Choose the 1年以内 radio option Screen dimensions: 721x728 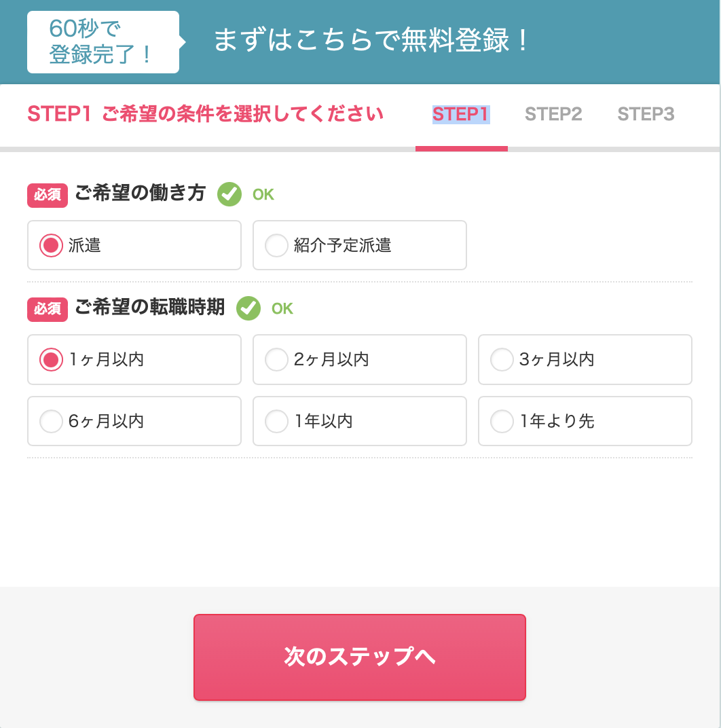point(359,421)
